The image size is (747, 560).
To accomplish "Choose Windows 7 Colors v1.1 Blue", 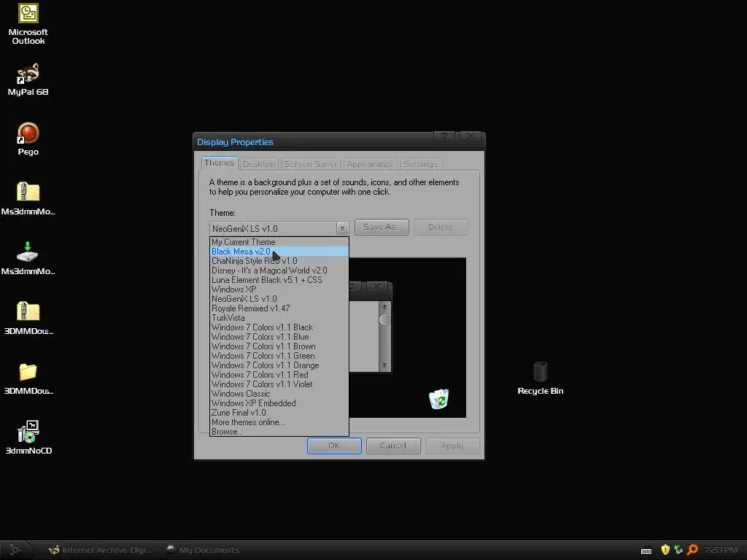I will click(279, 337).
